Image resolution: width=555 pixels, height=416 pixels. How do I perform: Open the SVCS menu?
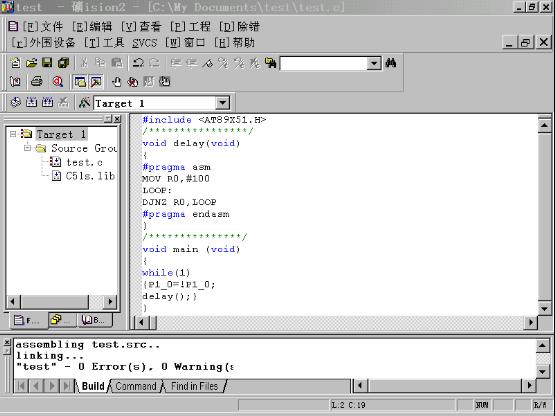pos(144,43)
